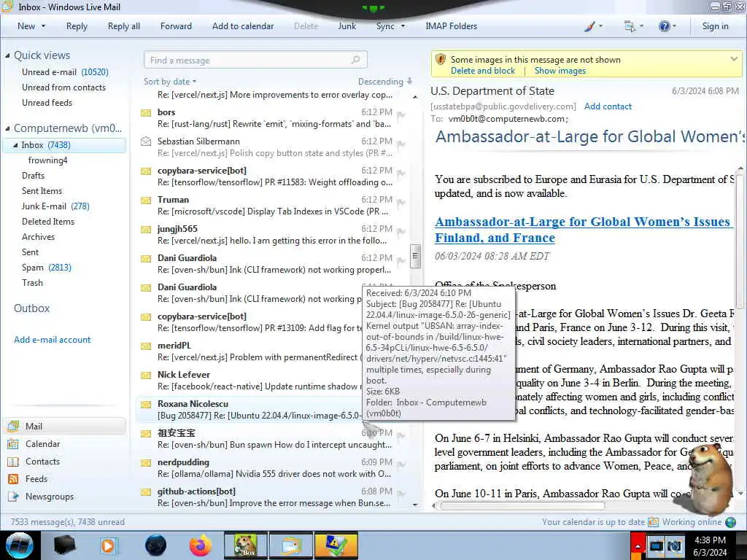The image size is (747, 560).
Task: Open the Sync dropdown arrow
Action: click(403, 26)
